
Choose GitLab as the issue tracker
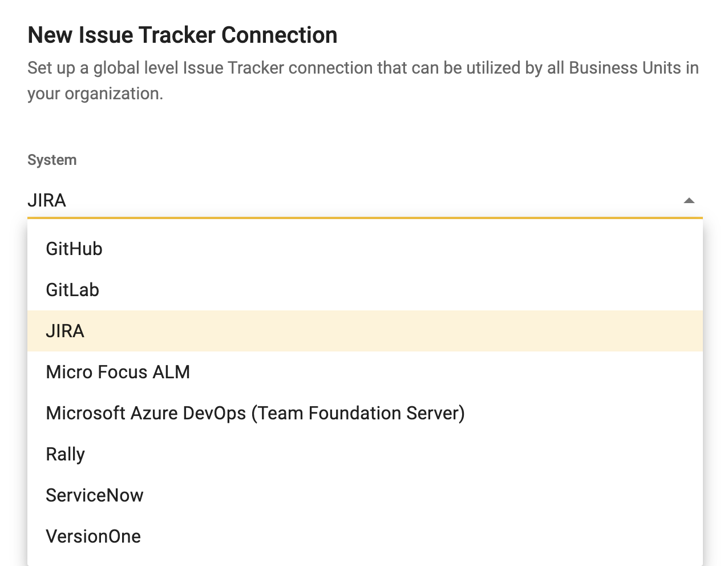tap(72, 290)
